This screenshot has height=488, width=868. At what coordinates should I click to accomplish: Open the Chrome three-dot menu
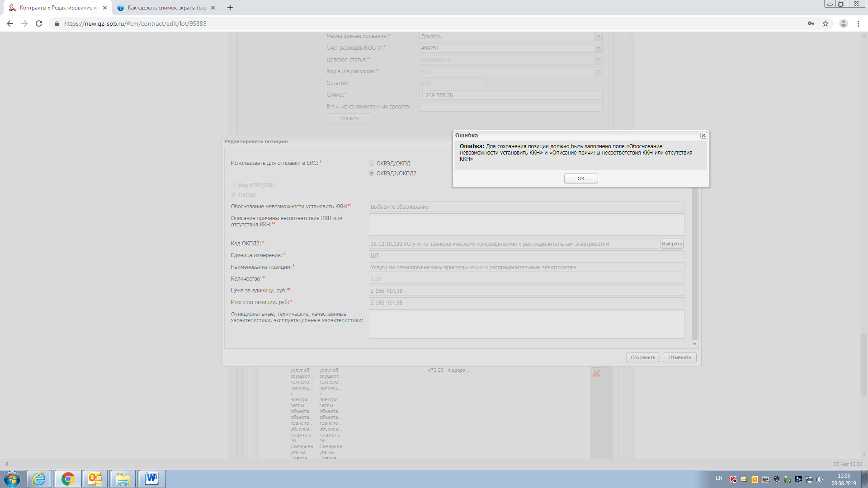(858, 23)
